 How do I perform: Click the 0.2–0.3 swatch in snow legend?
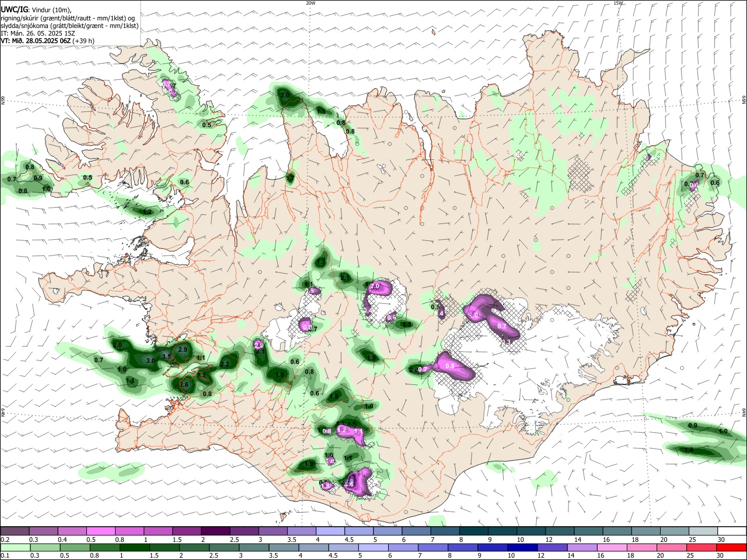pos(15,531)
